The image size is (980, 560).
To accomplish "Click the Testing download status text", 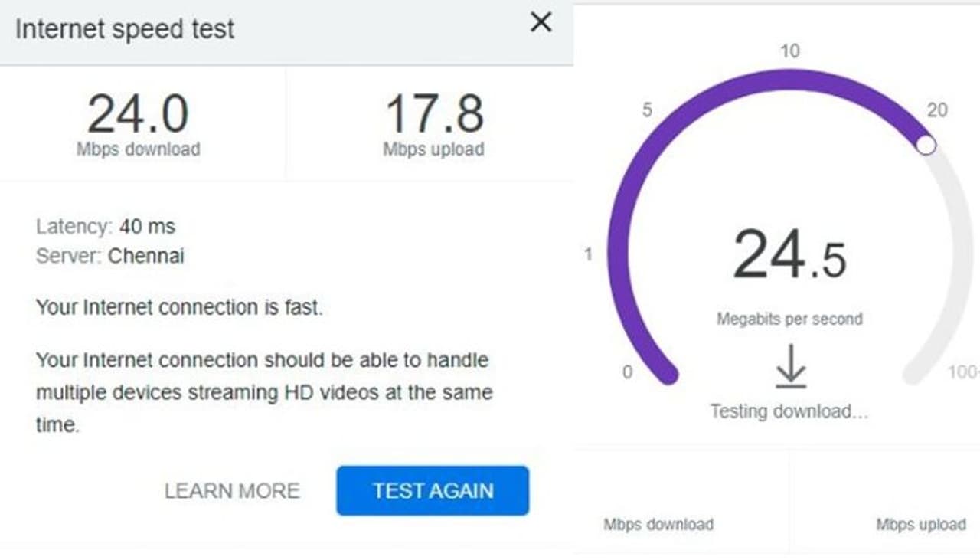I will [x=789, y=411].
